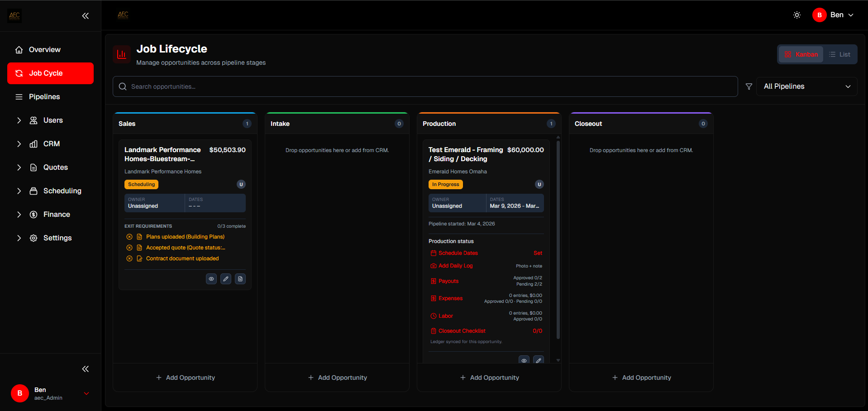
Task: Click the Sales column count badge
Action: [x=247, y=124]
